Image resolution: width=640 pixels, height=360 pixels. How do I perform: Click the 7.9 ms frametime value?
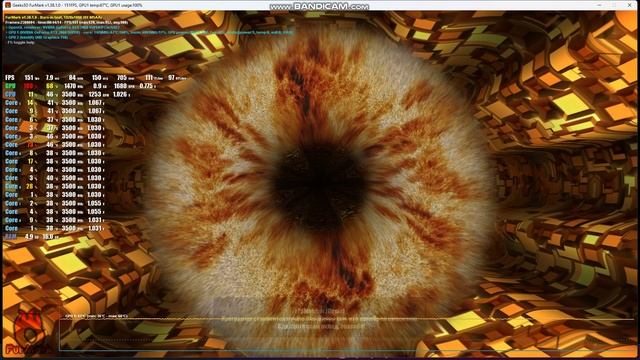[x=49, y=78]
